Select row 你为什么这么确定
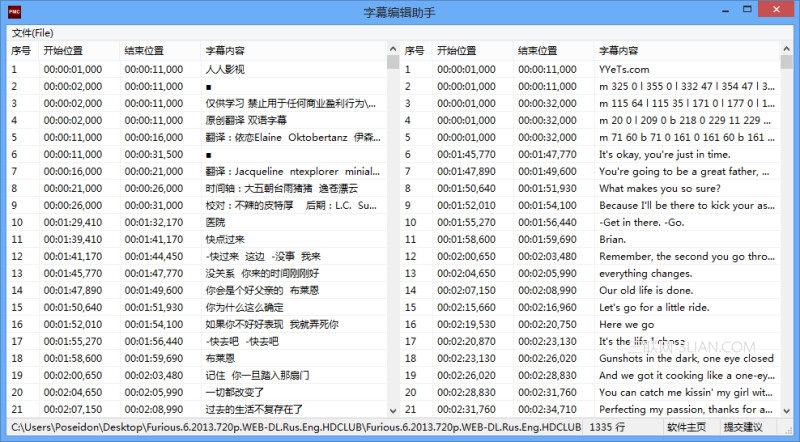This screenshot has height=442, width=800. pyautogui.click(x=197, y=307)
